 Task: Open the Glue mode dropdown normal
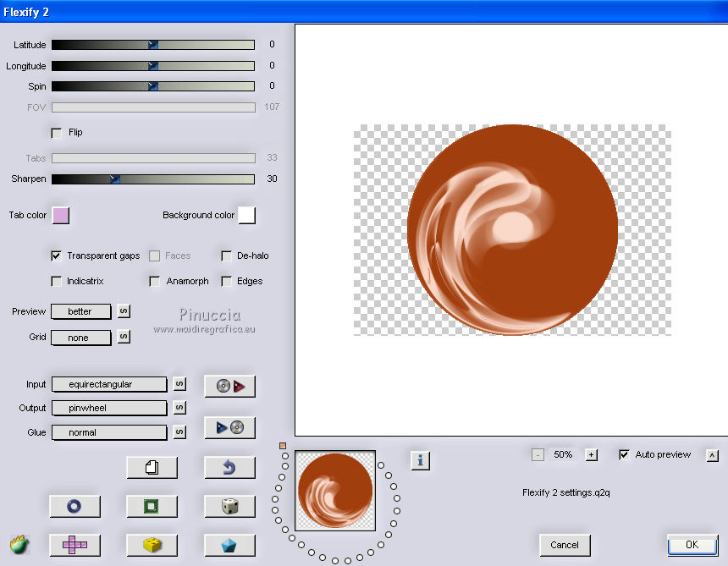[x=109, y=432]
